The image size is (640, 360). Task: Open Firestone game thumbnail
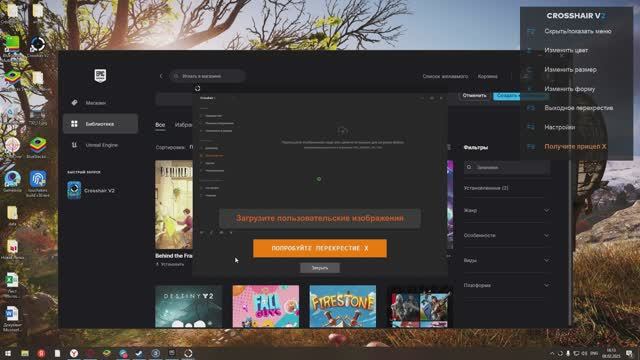point(342,306)
